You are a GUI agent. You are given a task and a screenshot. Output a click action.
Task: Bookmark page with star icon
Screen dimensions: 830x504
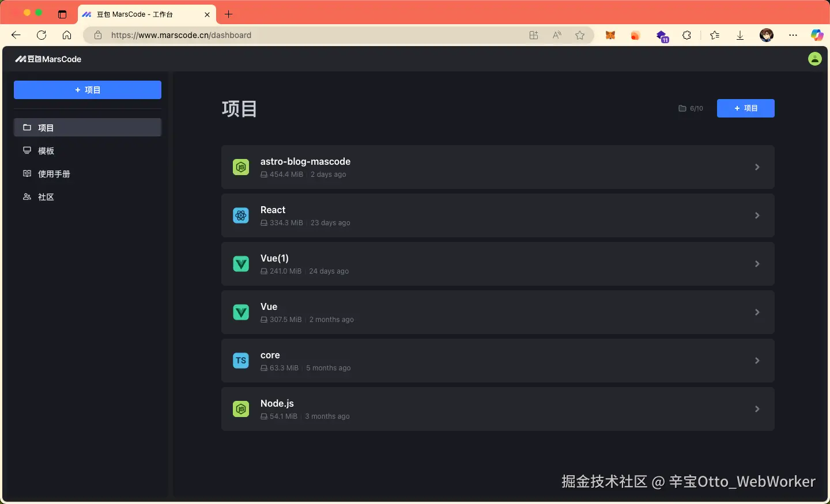(x=580, y=35)
